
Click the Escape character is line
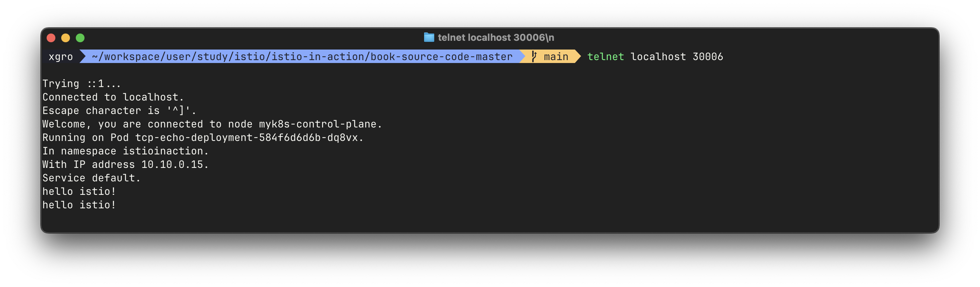[119, 111]
